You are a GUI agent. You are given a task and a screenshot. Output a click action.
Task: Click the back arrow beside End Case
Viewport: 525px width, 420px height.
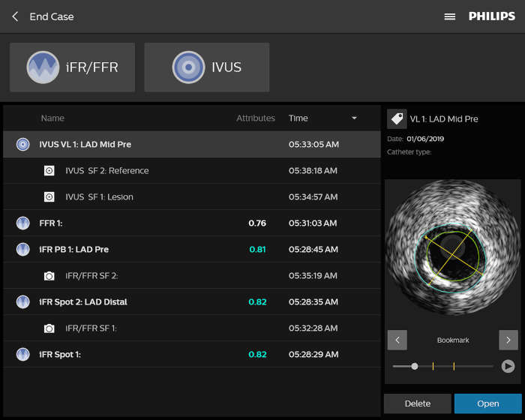coord(15,16)
